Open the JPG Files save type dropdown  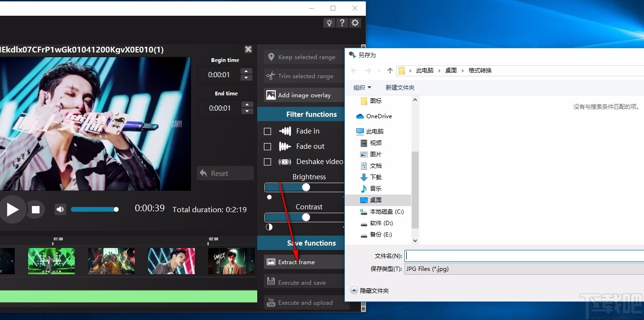point(523,268)
